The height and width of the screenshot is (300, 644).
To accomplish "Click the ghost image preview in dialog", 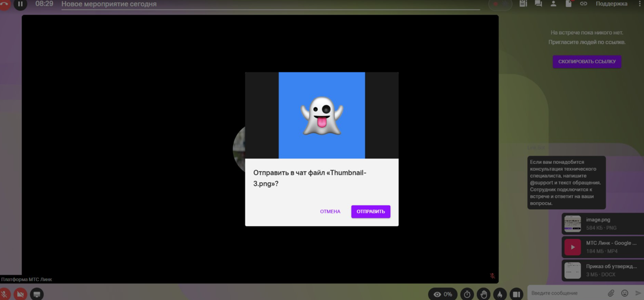I will pyautogui.click(x=321, y=116).
